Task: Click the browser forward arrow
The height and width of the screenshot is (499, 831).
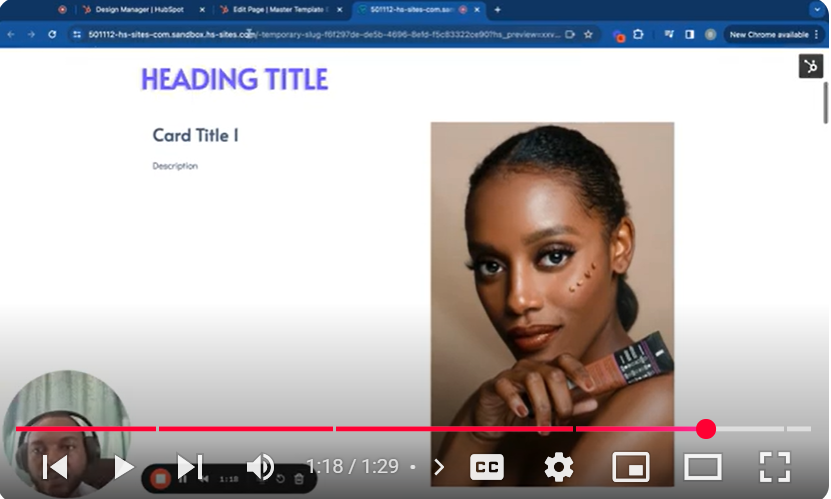Action: coord(31,34)
